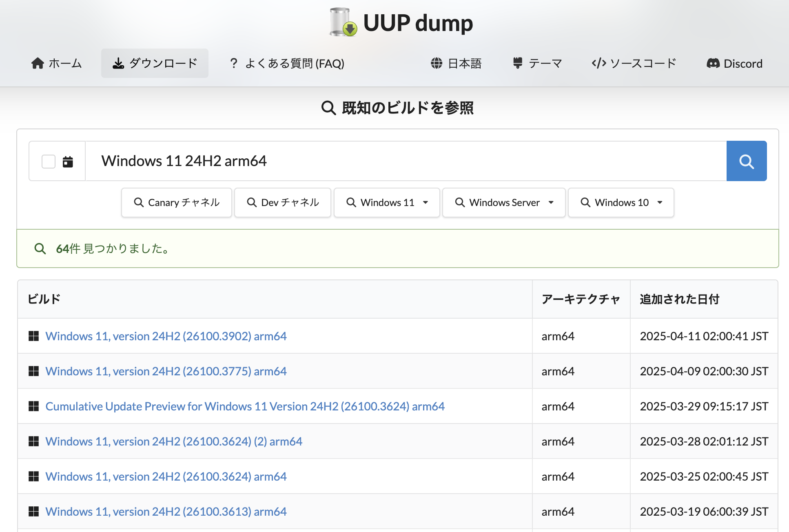789x532 pixels.
Task: Click Windows logo icon beside 26100.3613 build
Action: pyautogui.click(x=33, y=512)
